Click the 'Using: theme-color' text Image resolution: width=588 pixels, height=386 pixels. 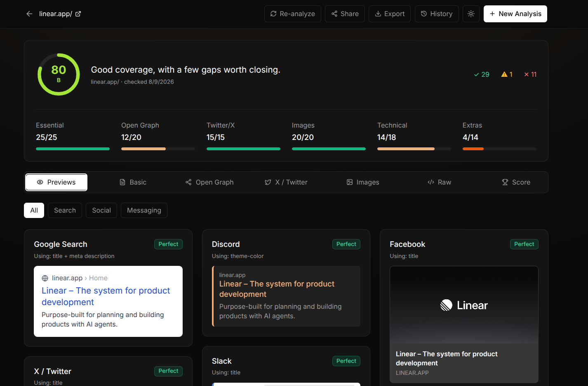pyautogui.click(x=238, y=256)
